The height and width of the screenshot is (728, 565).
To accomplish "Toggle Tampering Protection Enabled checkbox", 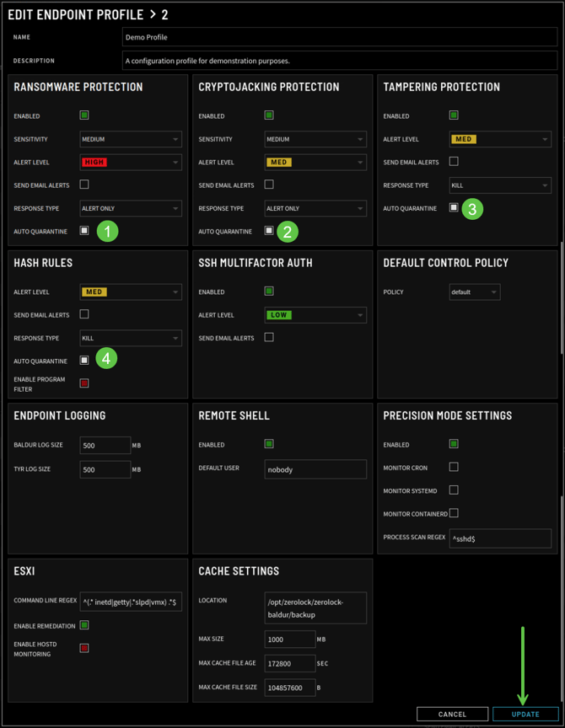I will click(454, 115).
